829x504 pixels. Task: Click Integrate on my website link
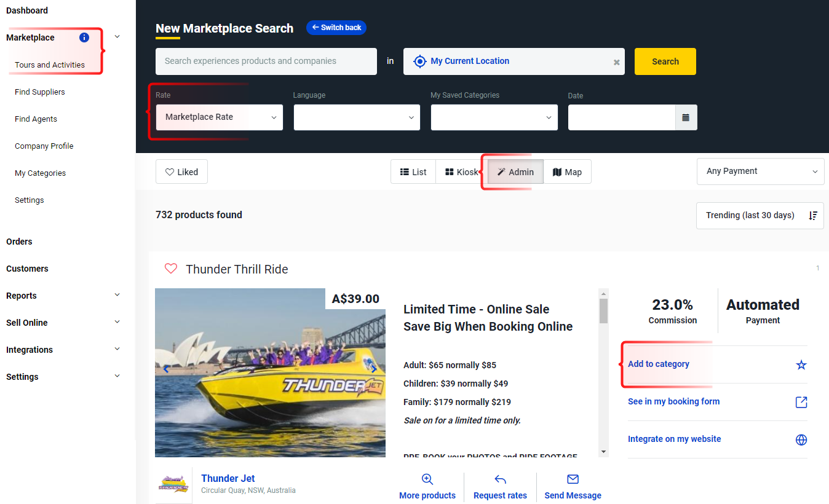(674, 439)
